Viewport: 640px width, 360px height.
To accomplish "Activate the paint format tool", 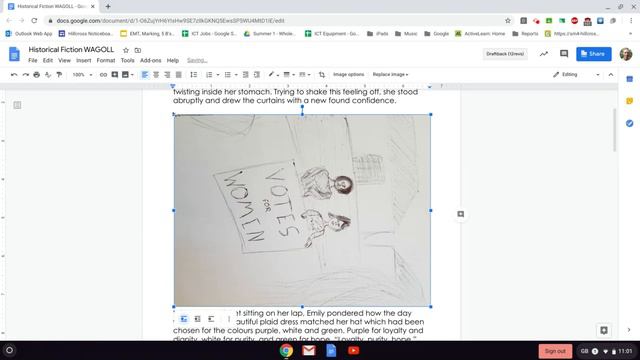I will [x=59, y=75].
